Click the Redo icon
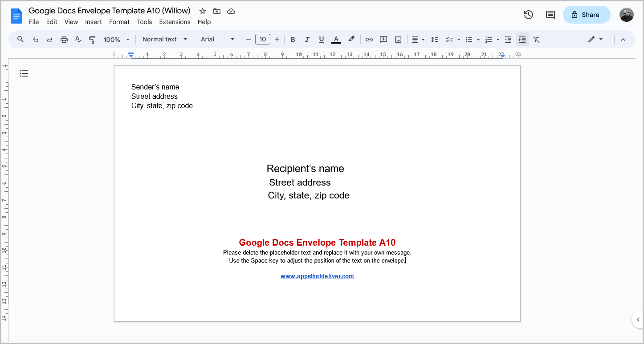Screen dimensions: 644x344 (x=49, y=39)
